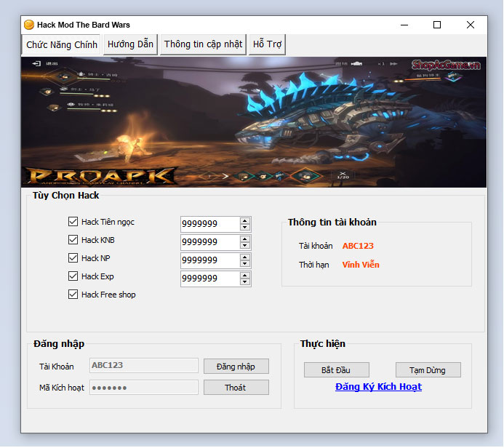The width and height of the screenshot is (504, 448).
Task: Close the Hack Mod The Bard Wars window
Action: click(471, 25)
